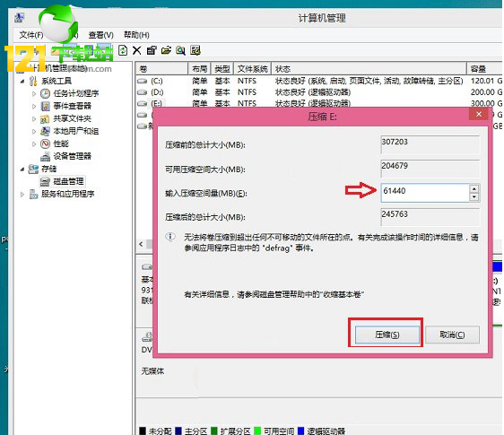Select 磁盘管理 in the tree

tap(68, 181)
